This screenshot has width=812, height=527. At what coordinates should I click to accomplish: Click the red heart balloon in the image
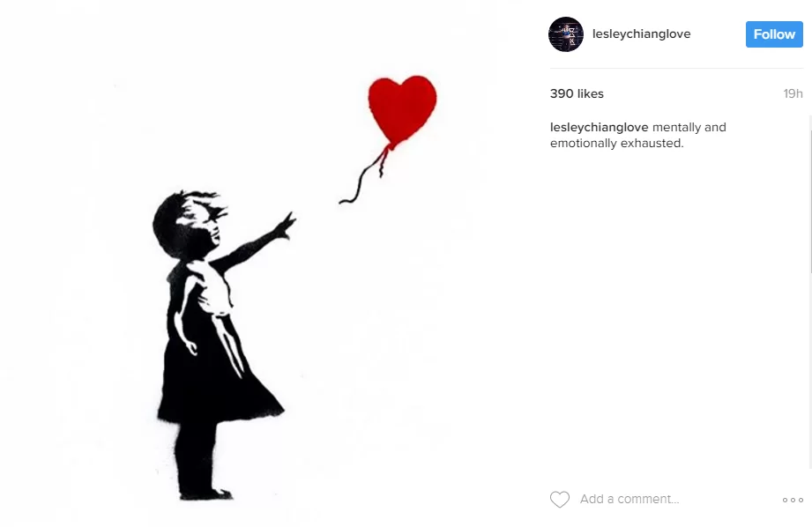402,110
